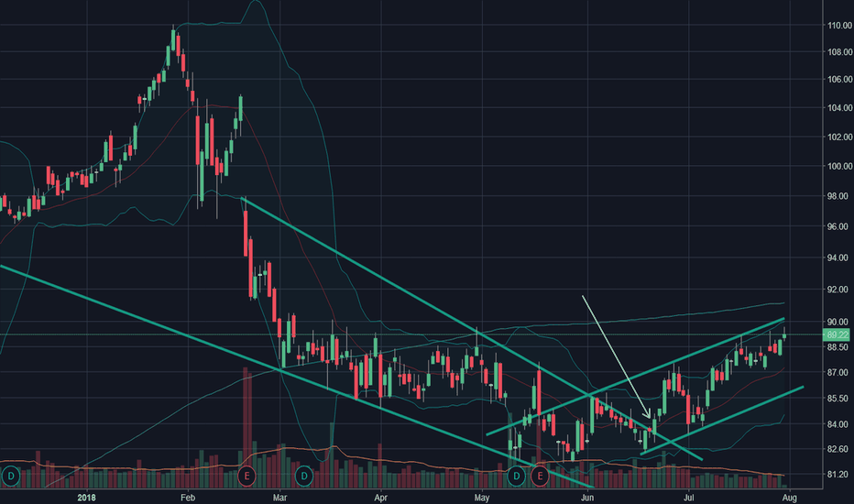Viewport: 854px width, 504px height.
Task: Click the 84.00 price axis label
Action: pyautogui.click(x=839, y=424)
